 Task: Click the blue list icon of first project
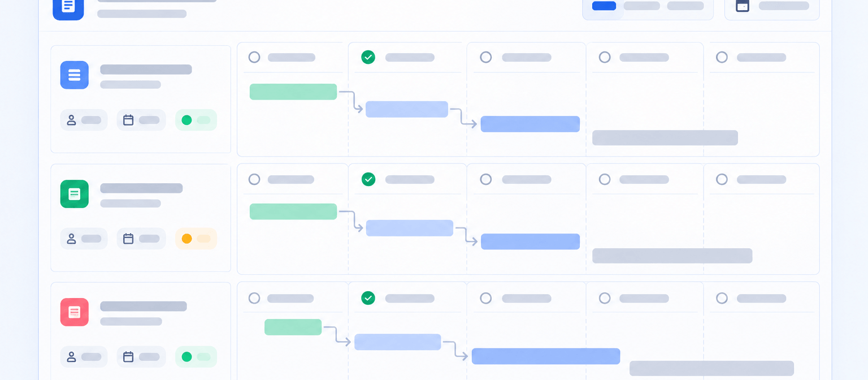tap(75, 75)
